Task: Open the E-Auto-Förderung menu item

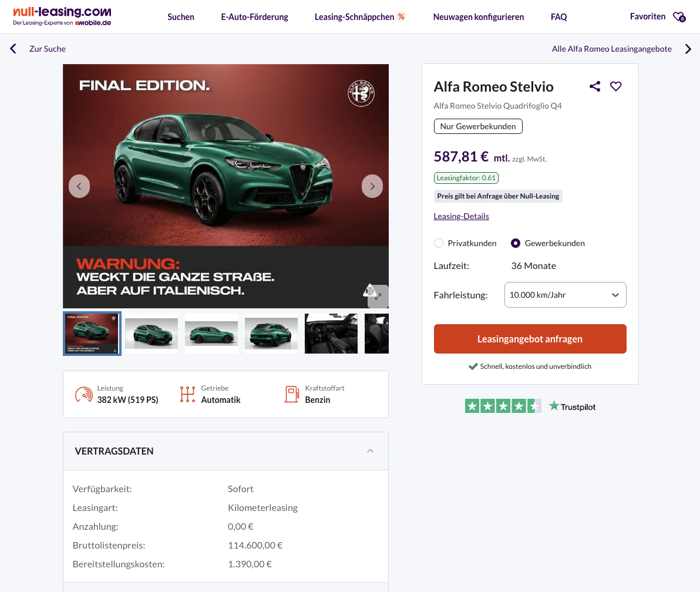Action: pos(254,17)
